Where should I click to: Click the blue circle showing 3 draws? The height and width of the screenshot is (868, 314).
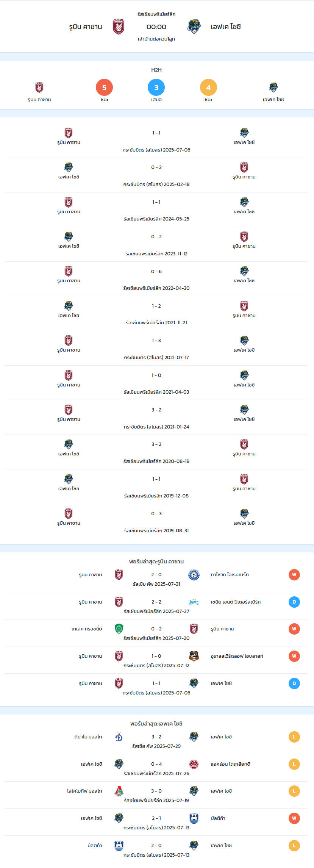coord(156,88)
